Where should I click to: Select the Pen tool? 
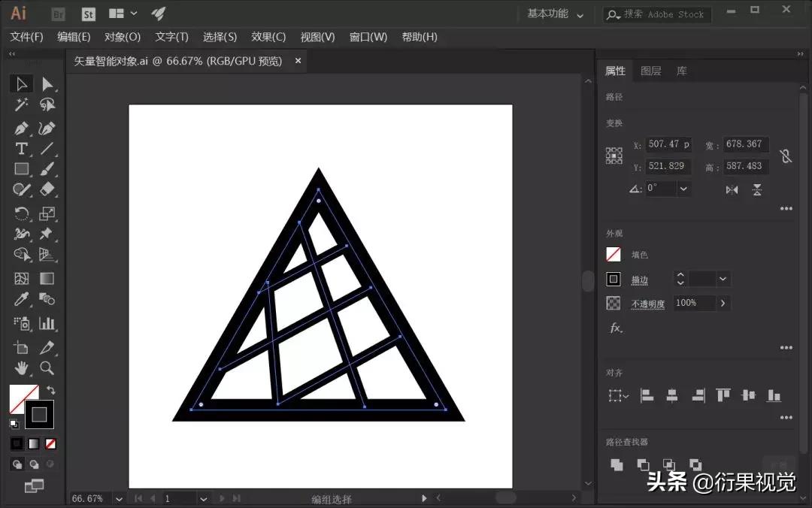click(x=20, y=128)
